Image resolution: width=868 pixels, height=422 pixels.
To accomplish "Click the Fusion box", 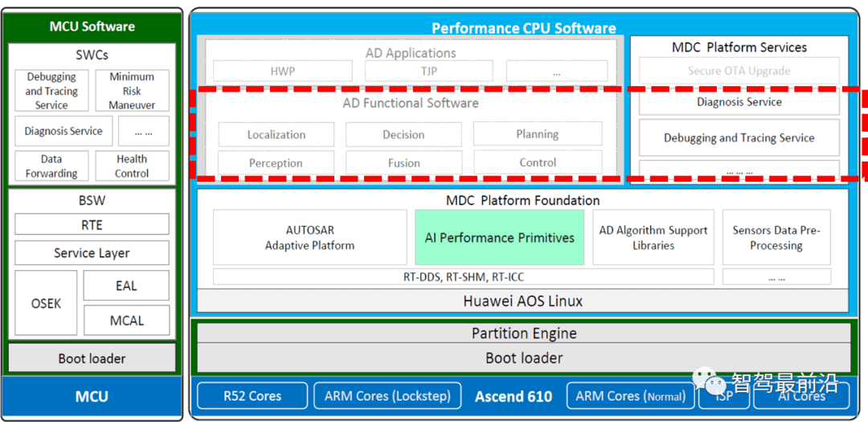I will coord(403,163).
